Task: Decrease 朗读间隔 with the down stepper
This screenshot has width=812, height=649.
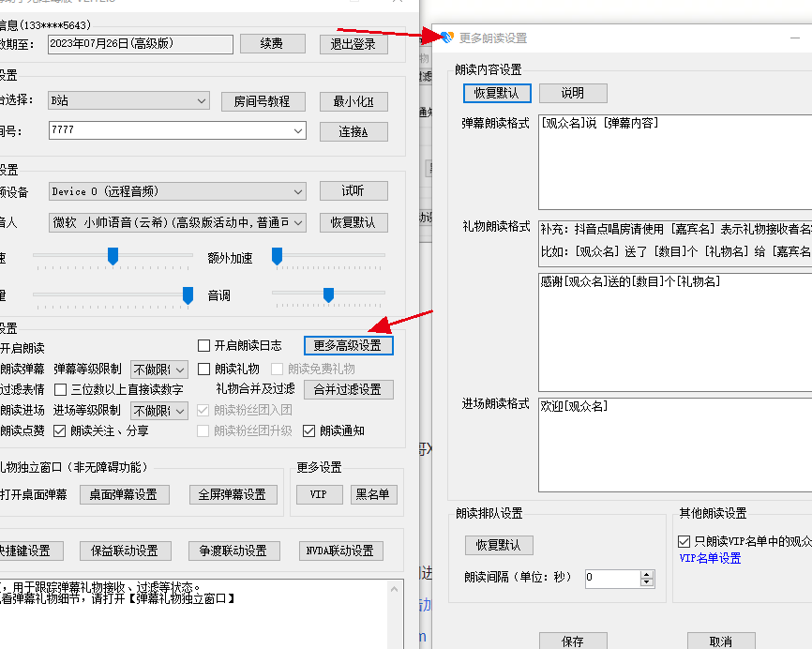Action: [x=647, y=582]
